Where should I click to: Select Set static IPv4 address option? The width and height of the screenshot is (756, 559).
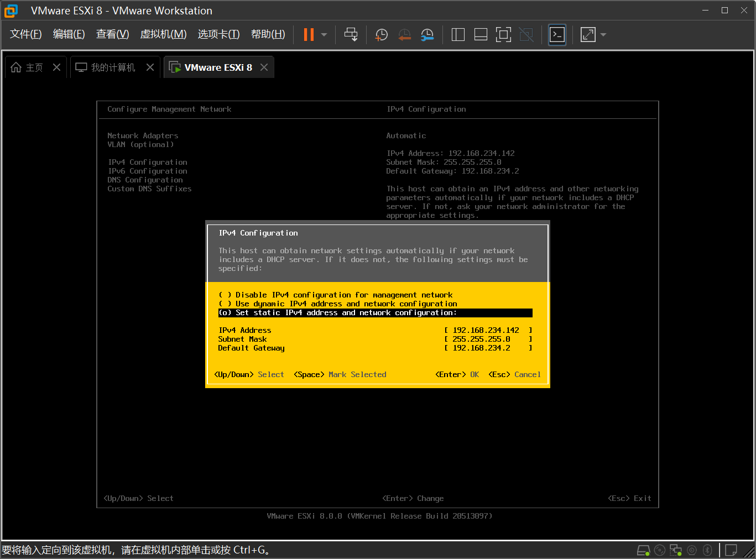pos(376,313)
